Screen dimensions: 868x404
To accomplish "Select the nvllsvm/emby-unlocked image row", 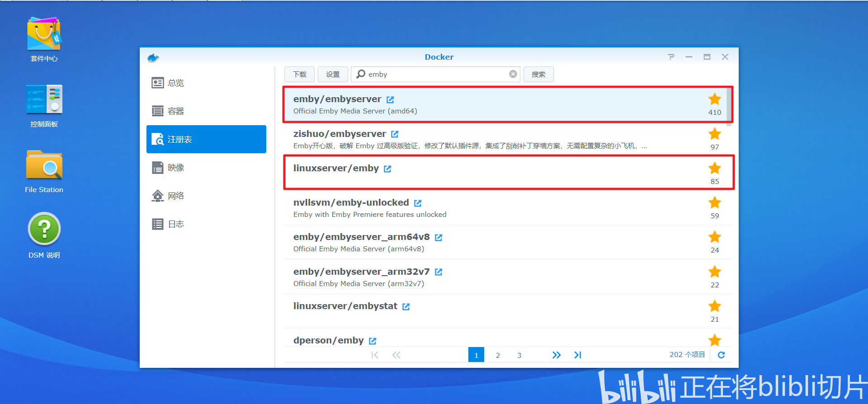I will coord(508,208).
